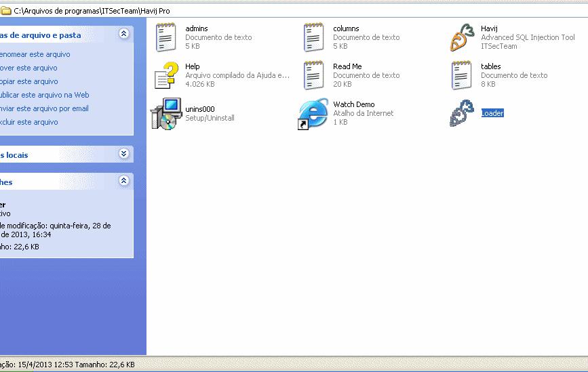This screenshot has height=372, width=588.
Task: Click the Loader carrot icon
Action: (x=462, y=113)
